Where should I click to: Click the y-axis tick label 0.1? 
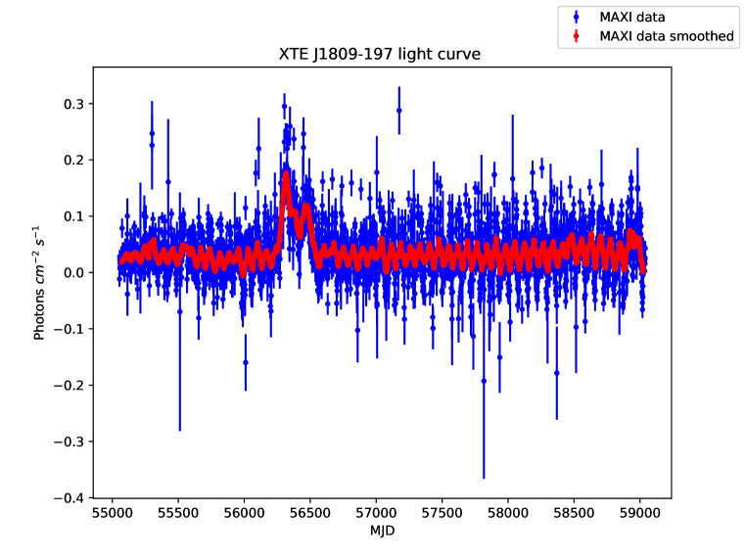73,216
